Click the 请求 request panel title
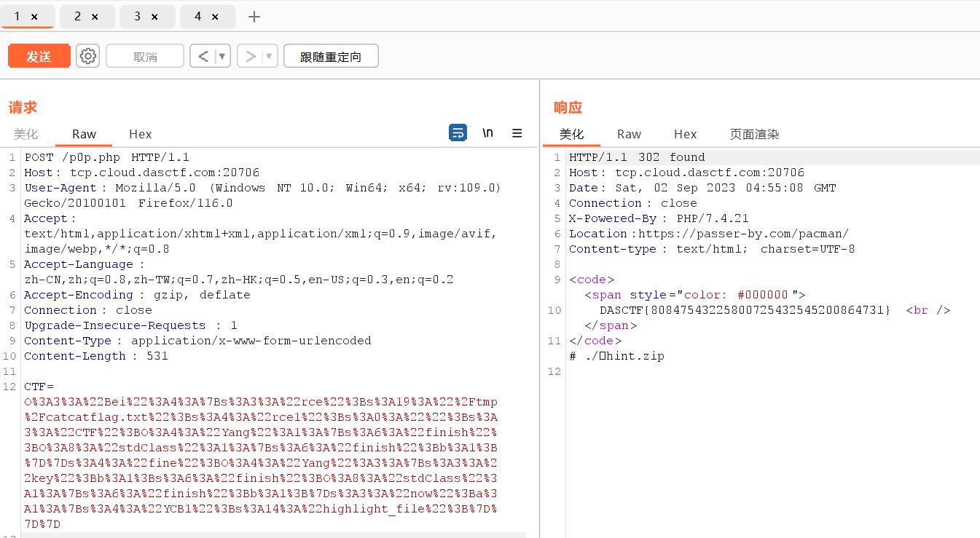Viewport: 980px width, 538px height. [23, 108]
